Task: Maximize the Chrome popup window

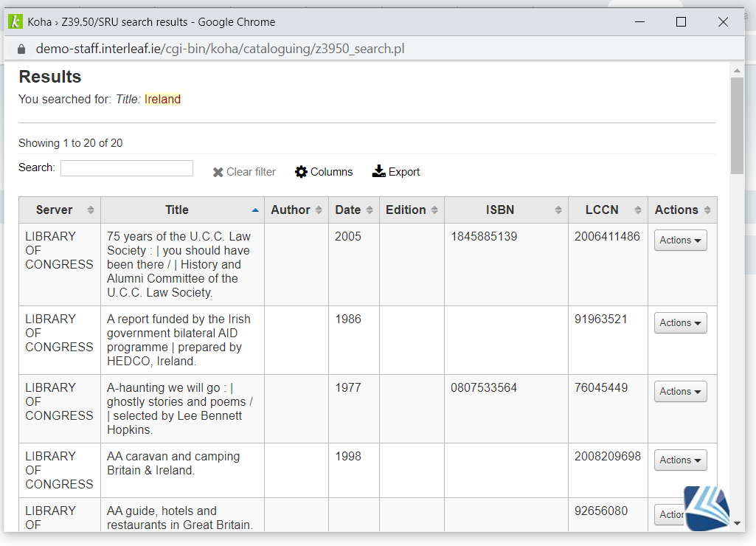Action: pos(681,21)
